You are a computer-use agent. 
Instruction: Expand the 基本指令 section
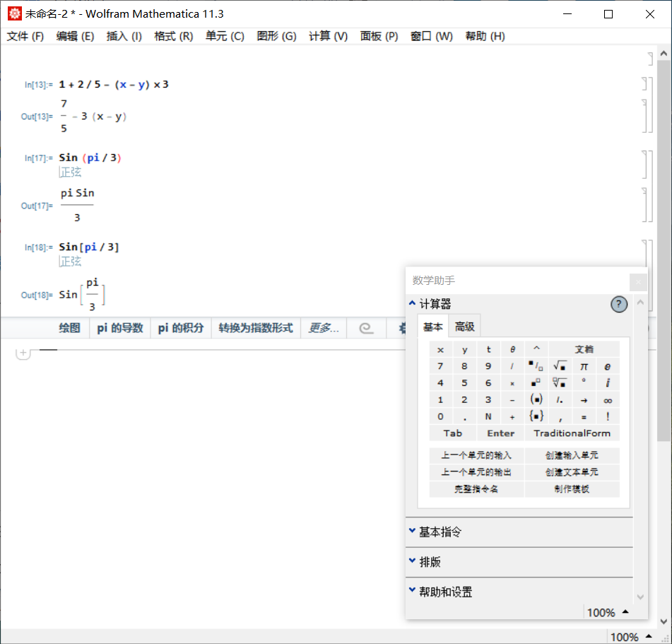pyautogui.click(x=442, y=531)
